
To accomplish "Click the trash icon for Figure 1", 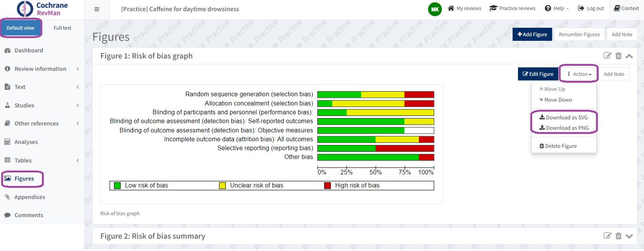I will 618,56.
